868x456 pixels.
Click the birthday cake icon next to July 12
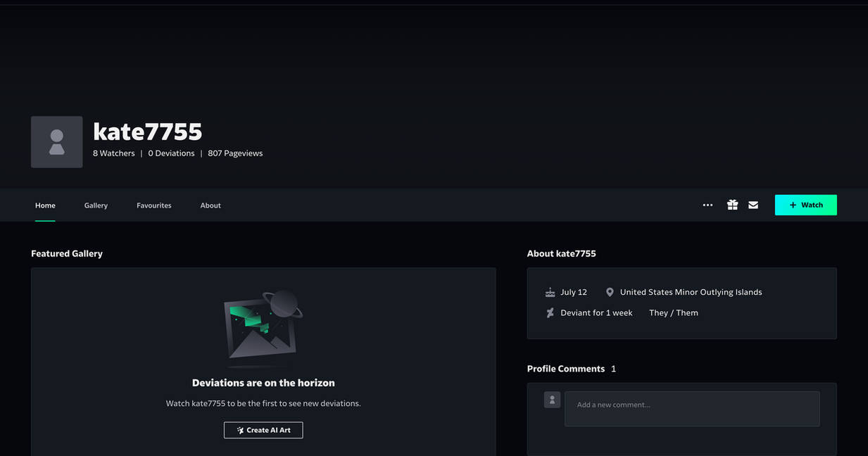[x=551, y=292]
